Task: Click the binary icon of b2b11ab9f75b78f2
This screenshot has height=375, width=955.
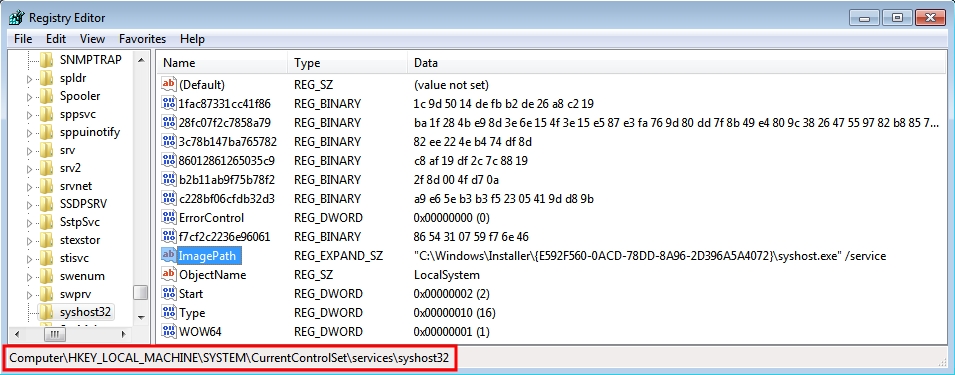Action: click(x=169, y=180)
